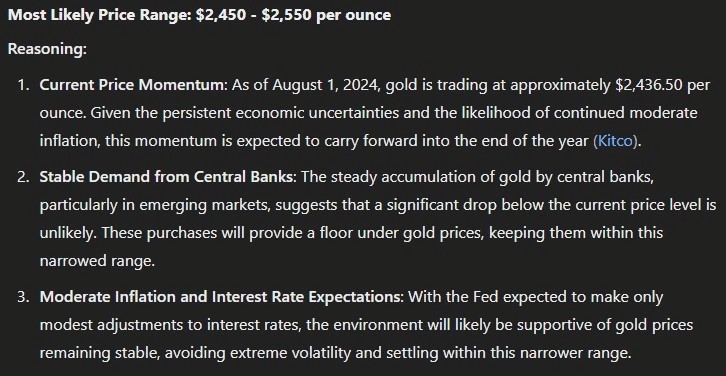Viewport: 726px width, 376px height.
Task: Click the bold 'Current Price Momentum' title
Action: (131, 85)
